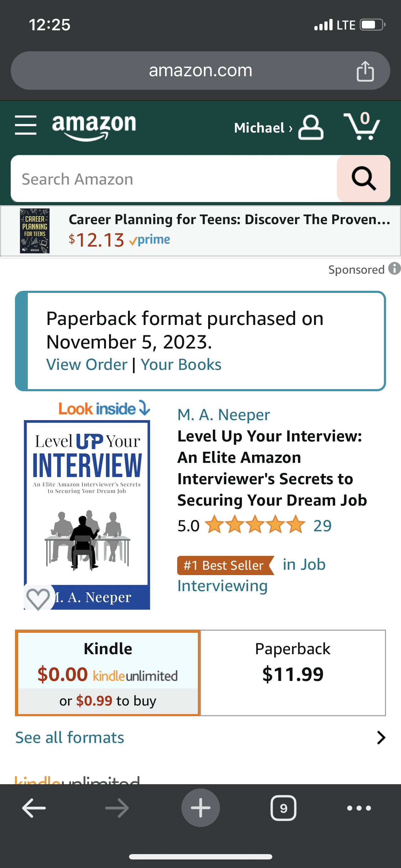The height and width of the screenshot is (868, 401).
Task: Open the browser tab switcher
Action: click(283, 808)
